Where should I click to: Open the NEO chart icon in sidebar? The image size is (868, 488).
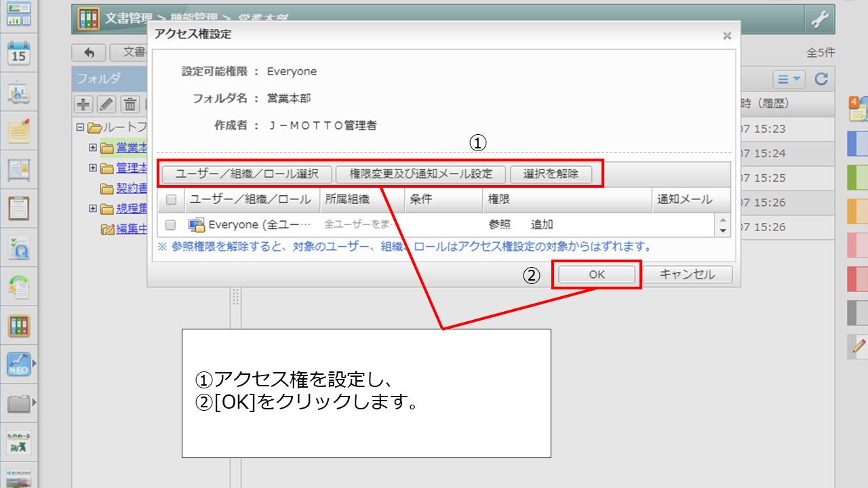point(19,365)
